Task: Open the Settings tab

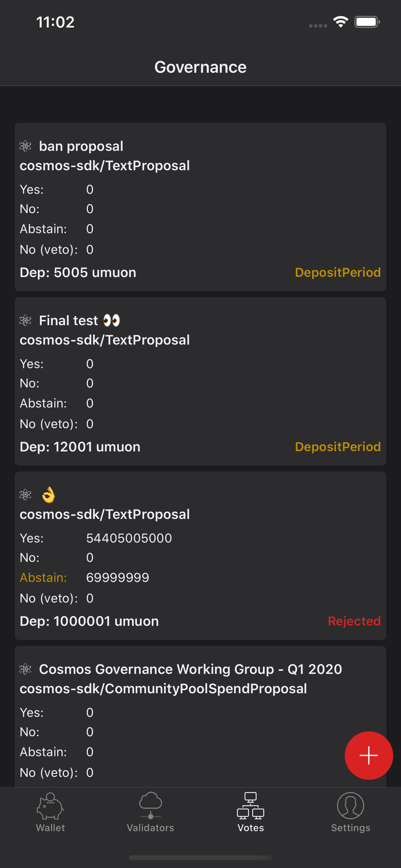Action: pos(351,812)
